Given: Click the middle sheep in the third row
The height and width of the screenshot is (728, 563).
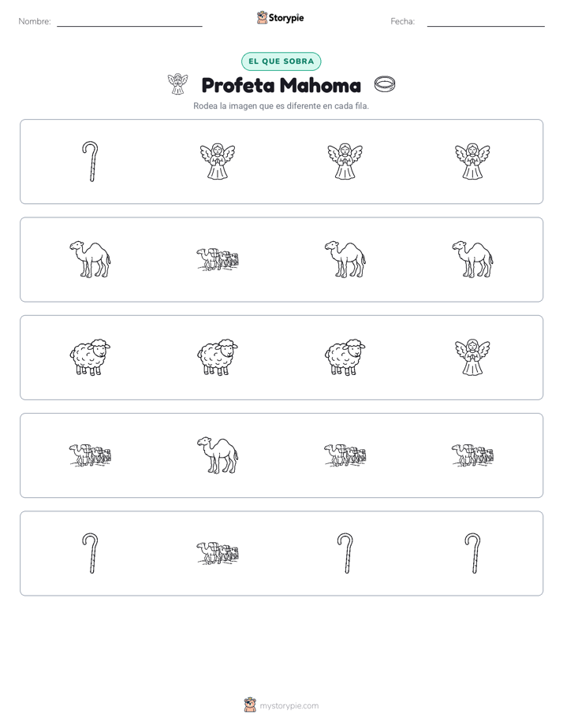Looking at the screenshot, I should pos(218,358).
